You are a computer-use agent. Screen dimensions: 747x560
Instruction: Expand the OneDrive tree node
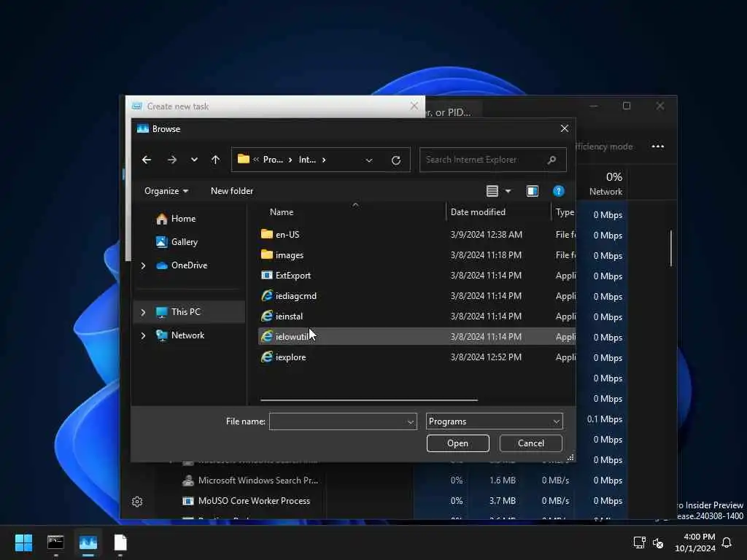(x=143, y=265)
